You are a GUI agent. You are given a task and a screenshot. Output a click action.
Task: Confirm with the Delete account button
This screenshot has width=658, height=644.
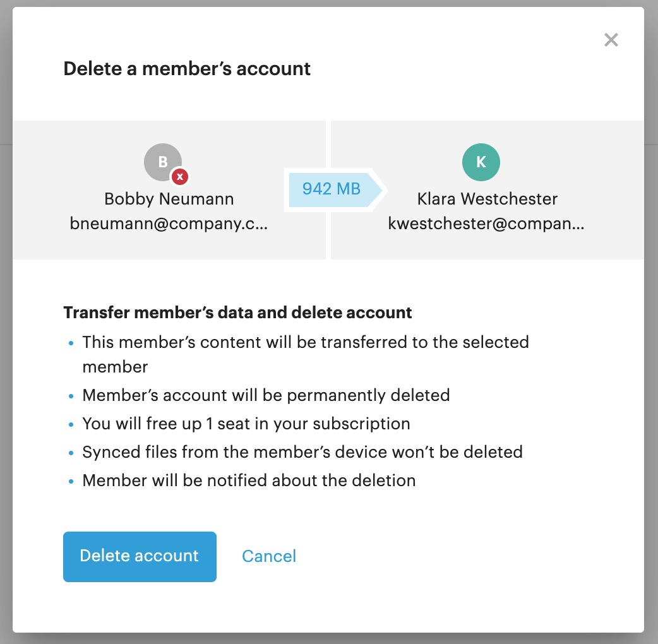click(x=140, y=556)
